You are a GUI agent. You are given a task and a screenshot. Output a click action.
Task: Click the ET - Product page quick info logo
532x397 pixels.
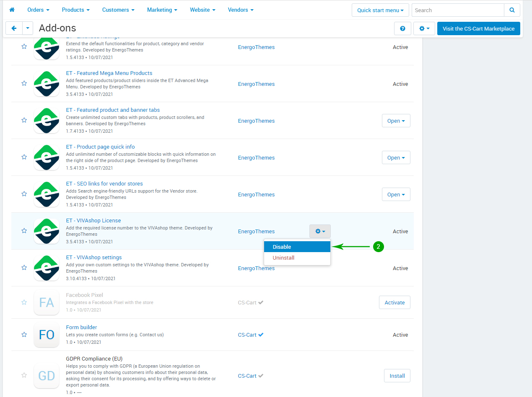47,157
